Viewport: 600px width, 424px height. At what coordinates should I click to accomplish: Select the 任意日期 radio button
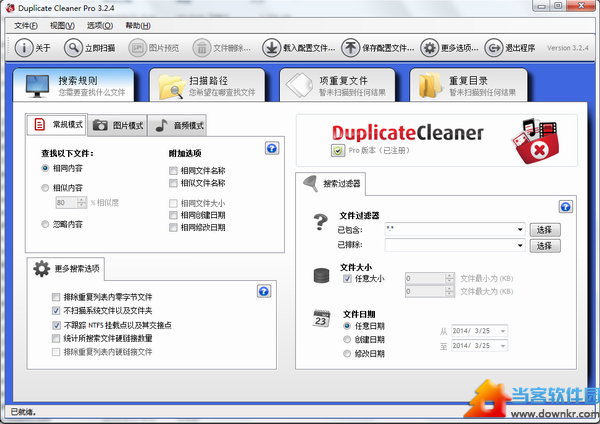pos(347,326)
